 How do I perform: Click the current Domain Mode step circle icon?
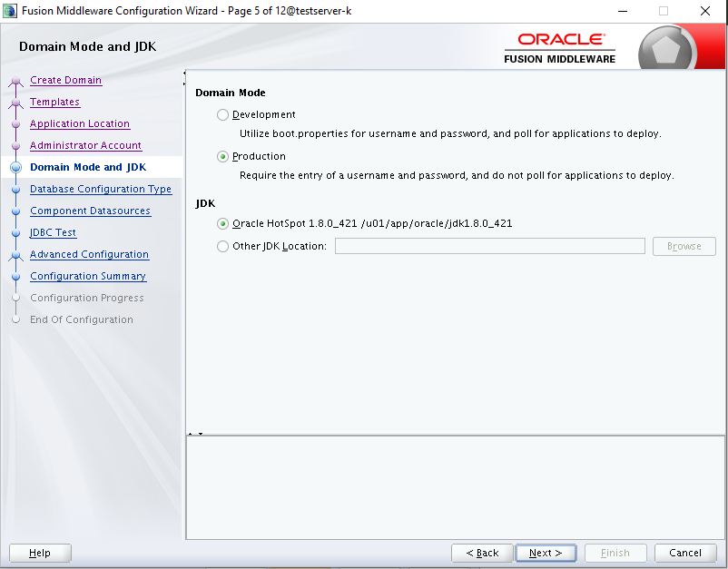15,168
